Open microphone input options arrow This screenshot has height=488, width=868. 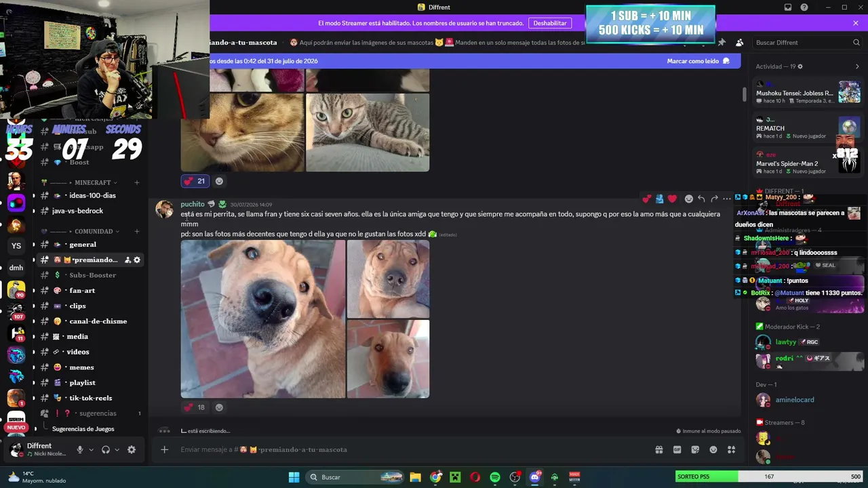coord(91,449)
